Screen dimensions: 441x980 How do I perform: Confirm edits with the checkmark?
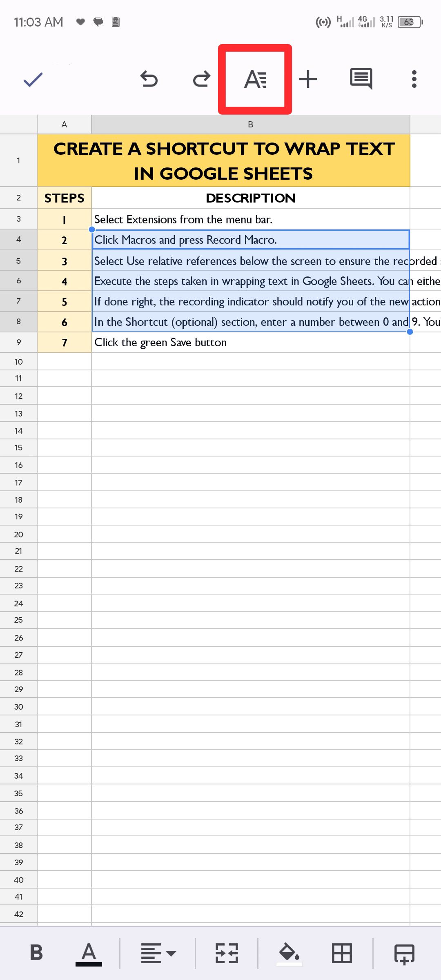[33, 79]
